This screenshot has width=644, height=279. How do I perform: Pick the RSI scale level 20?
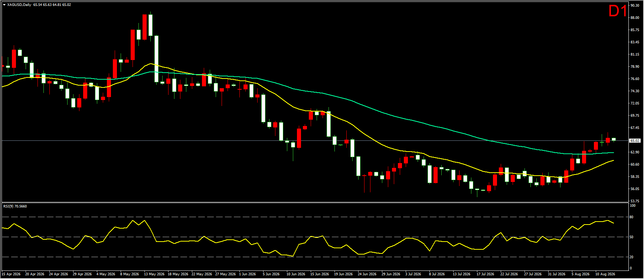point(632,257)
